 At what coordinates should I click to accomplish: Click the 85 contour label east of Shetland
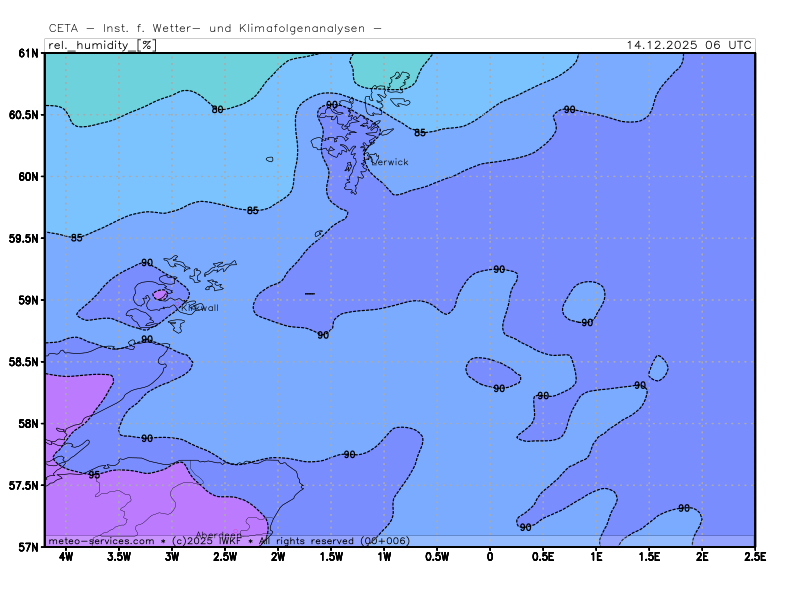(420, 133)
